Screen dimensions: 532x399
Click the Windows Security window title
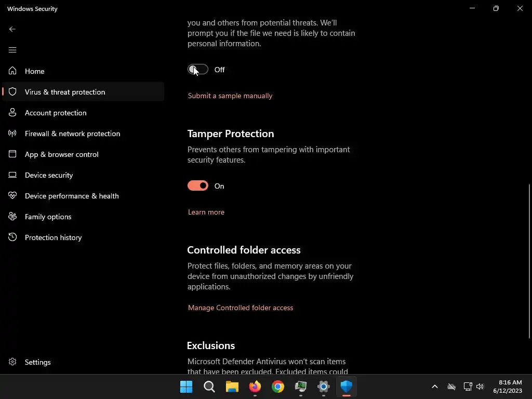(32, 9)
